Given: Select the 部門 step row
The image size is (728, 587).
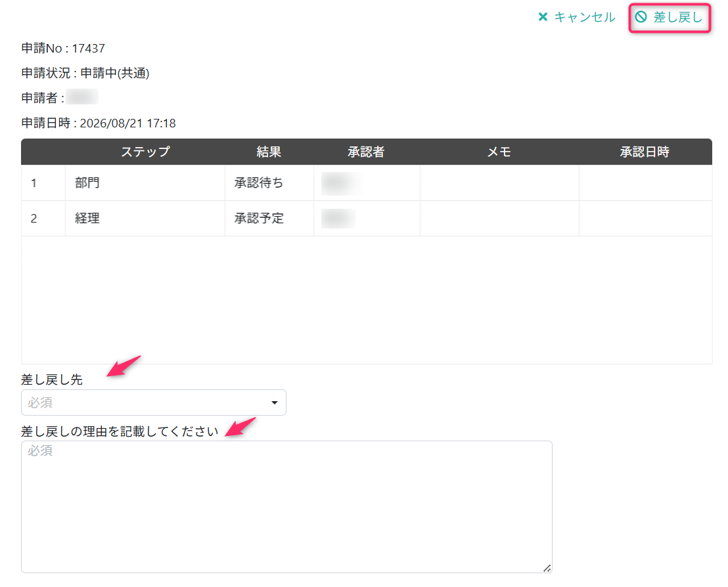Looking at the screenshot, I should pos(367,183).
